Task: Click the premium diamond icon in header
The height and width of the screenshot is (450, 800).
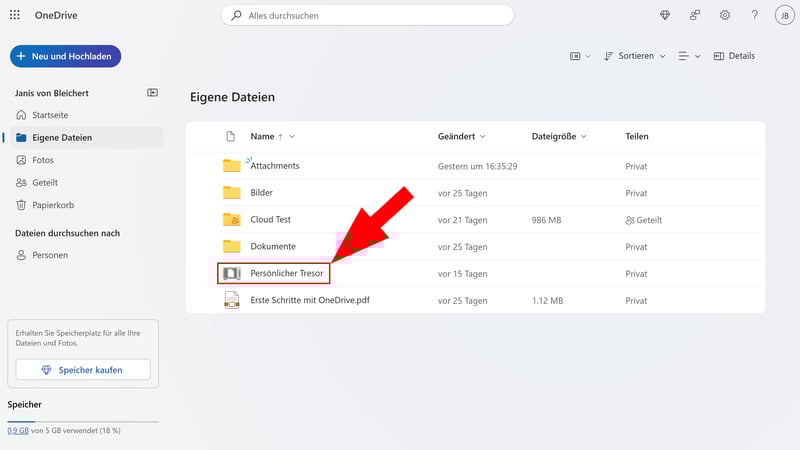Action: point(667,15)
